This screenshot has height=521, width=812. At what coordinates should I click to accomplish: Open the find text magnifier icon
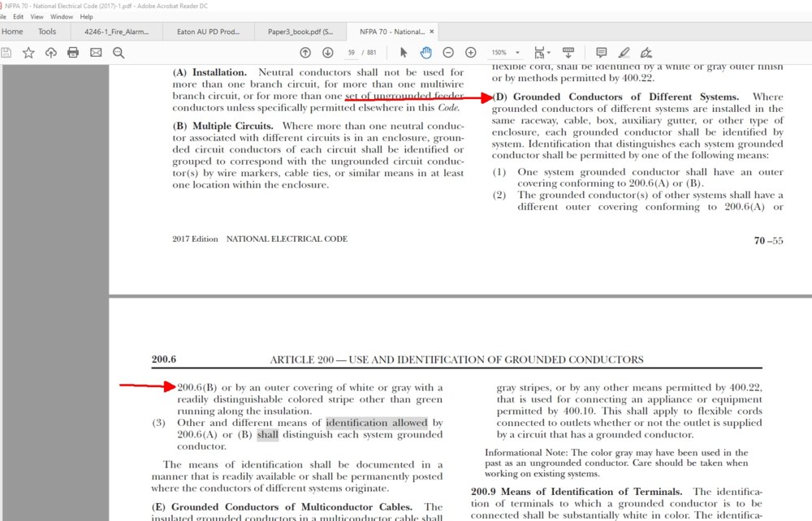coord(119,52)
